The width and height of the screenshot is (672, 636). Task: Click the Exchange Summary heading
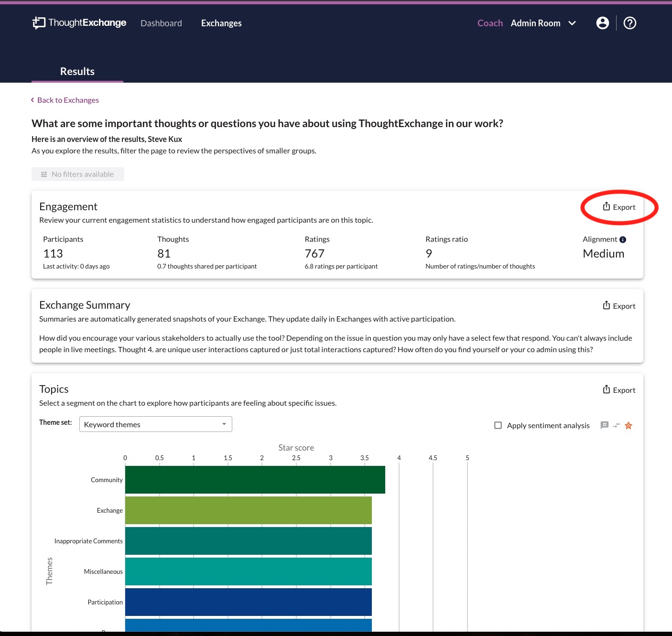(85, 305)
